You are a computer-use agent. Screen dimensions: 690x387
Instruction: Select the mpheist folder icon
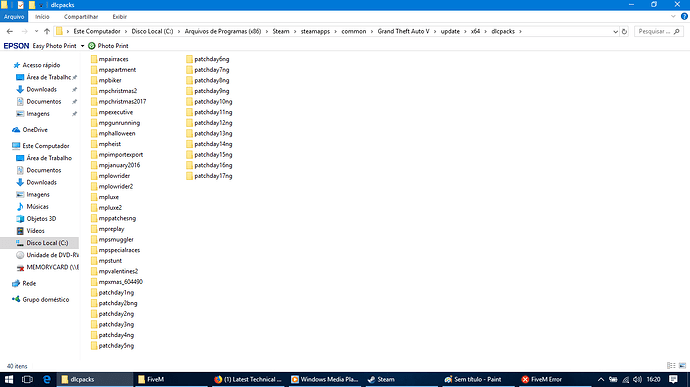click(x=94, y=144)
